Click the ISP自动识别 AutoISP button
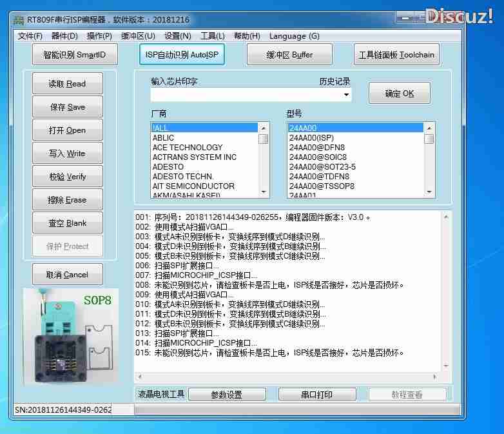 (182, 55)
